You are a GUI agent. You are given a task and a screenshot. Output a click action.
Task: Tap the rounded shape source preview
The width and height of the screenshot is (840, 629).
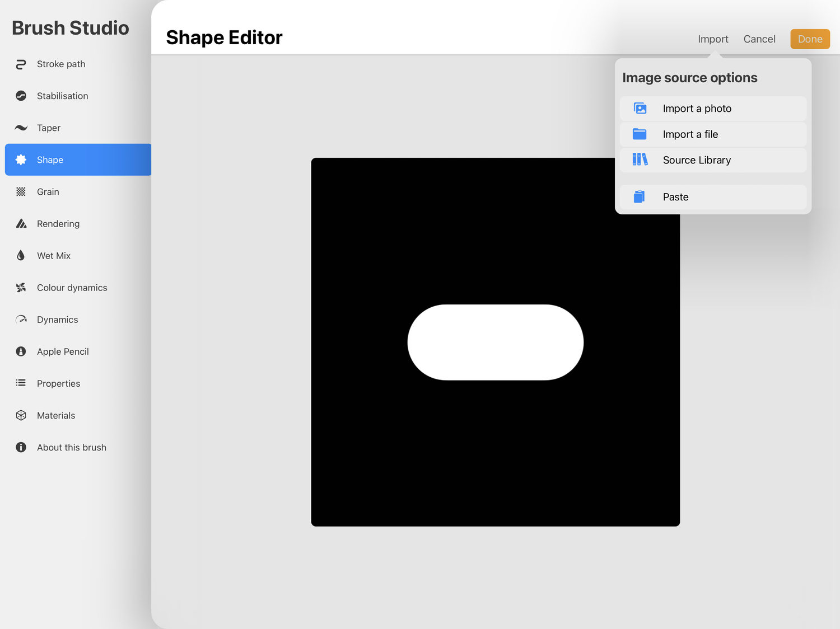pos(496,342)
